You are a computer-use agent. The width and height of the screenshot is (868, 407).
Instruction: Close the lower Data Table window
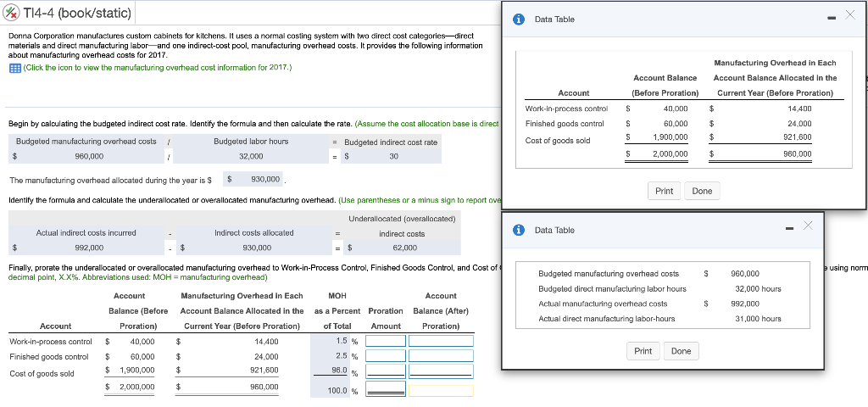pyautogui.click(x=809, y=224)
